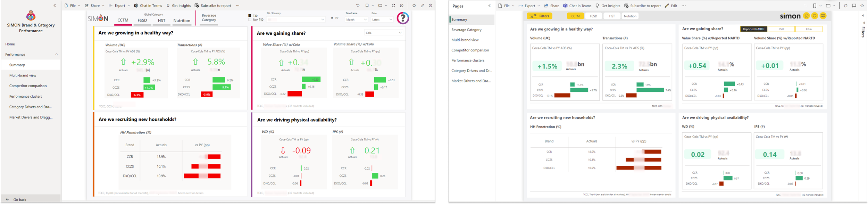Refresh visuals in the left report
The width and height of the screenshot is (868, 204).
tap(393, 6)
